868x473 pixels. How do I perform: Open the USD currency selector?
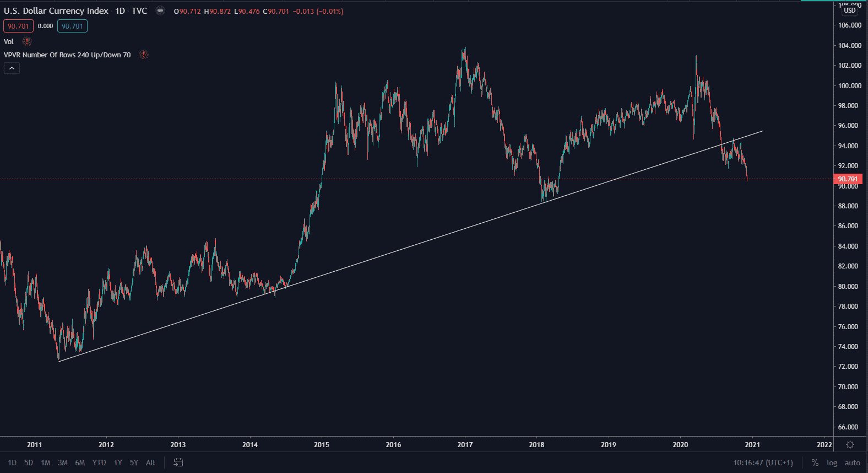(x=850, y=10)
